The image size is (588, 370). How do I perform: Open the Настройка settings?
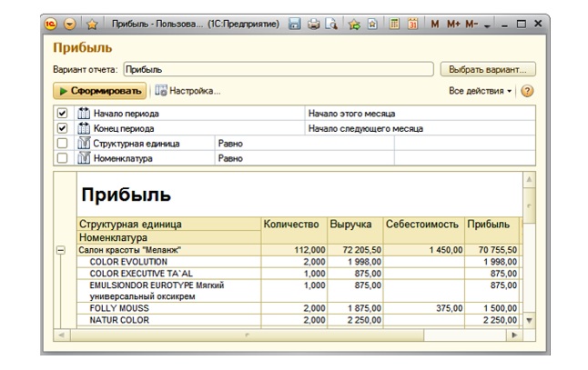click(188, 91)
